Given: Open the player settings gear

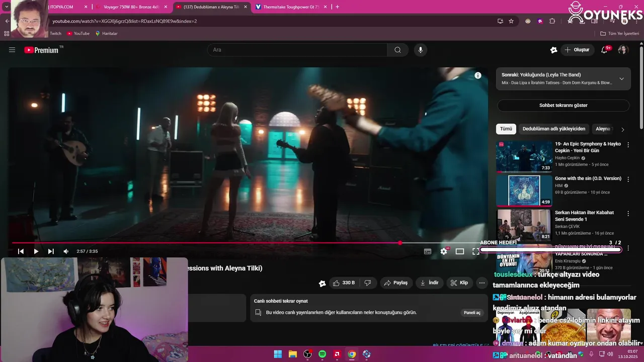Looking at the screenshot, I should 444,251.
